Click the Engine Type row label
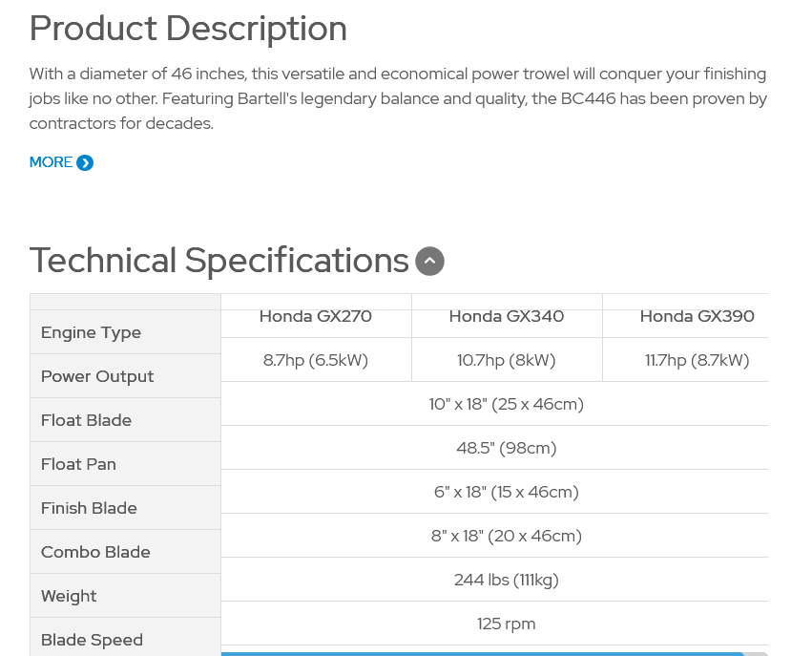Image resolution: width=812 pixels, height=656 pixels. click(x=92, y=332)
